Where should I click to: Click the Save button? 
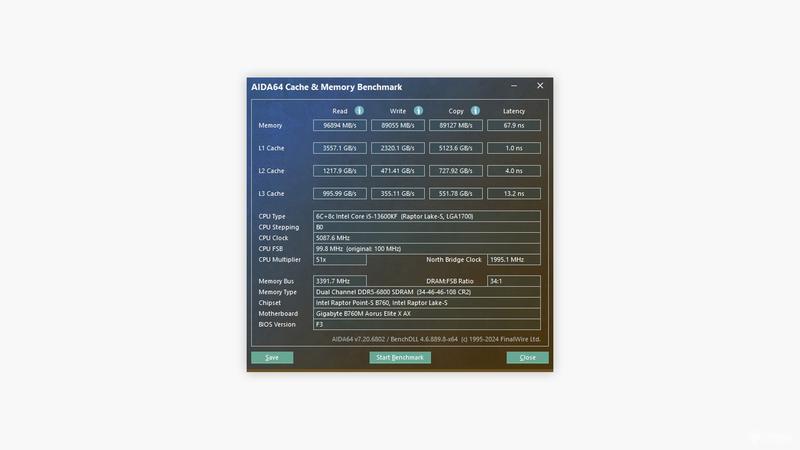pos(272,358)
